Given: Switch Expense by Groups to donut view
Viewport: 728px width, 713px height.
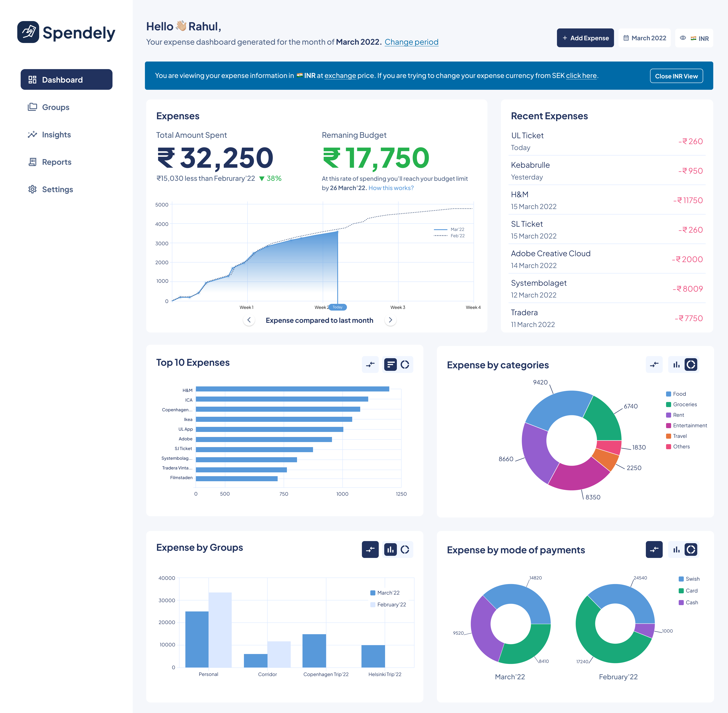Looking at the screenshot, I should (405, 549).
